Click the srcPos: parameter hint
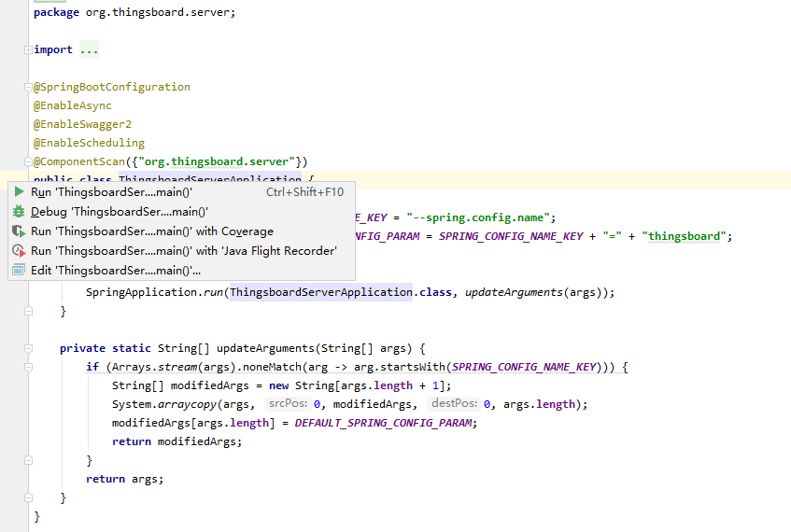The image size is (791, 532). pos(288,403)
